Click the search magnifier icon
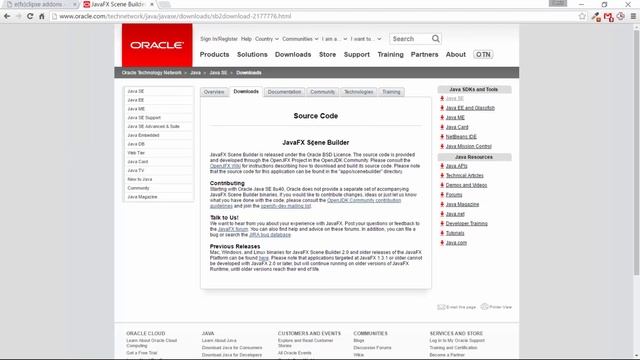Viewport: 640px width, 360px height. click(x=436, y=39)
